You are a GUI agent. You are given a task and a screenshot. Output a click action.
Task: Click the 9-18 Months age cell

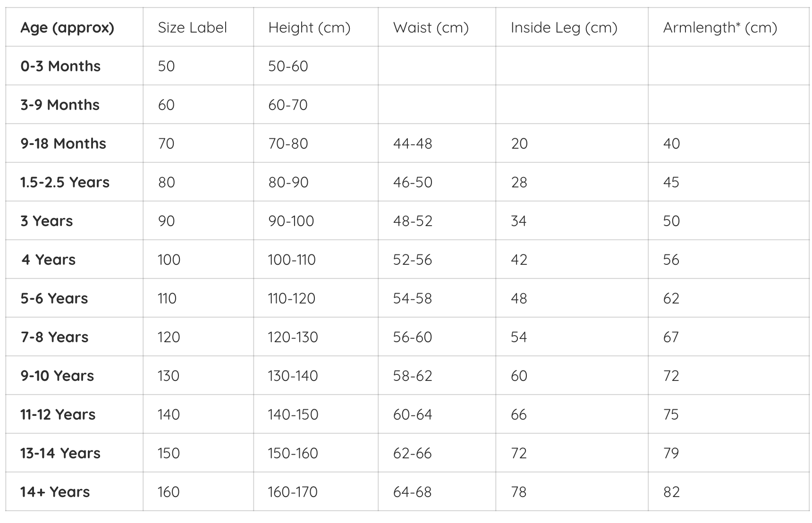[x=63, y=143]
